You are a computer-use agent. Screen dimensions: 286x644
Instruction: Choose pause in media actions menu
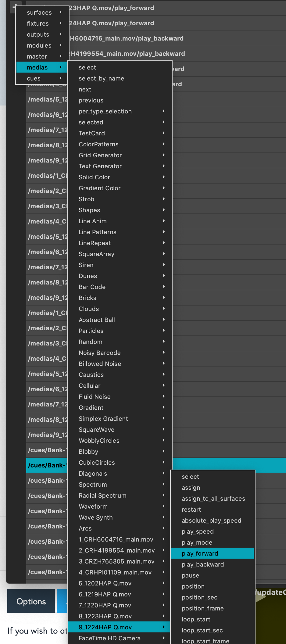pyautogui.click(x=213, y=575)
